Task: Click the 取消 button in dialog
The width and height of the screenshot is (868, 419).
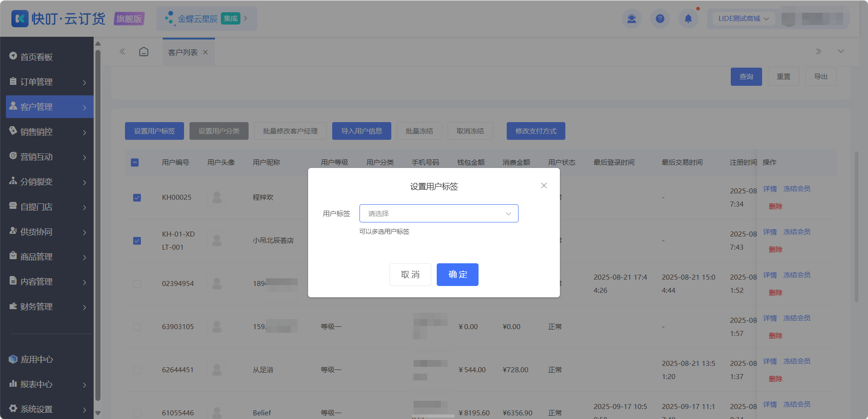Action: tap(410, 275)
